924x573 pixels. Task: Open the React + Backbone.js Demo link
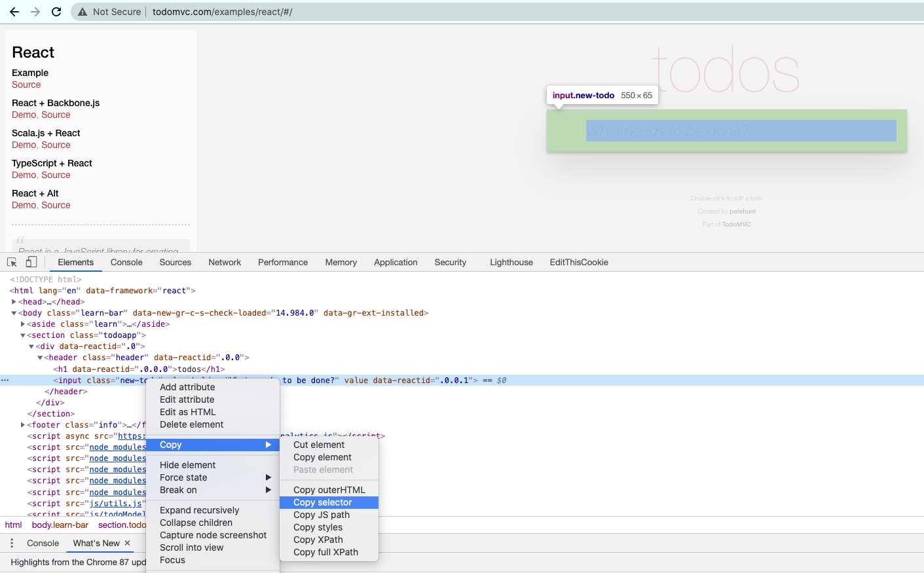point(24,115)
